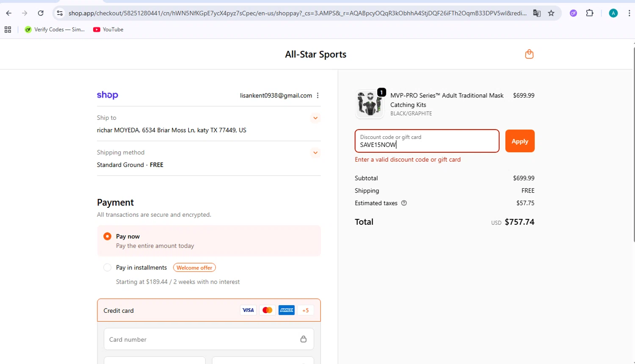Reload the checkout page
The width and height of the screenshot is (635, 364).
[x=41, y=13]
